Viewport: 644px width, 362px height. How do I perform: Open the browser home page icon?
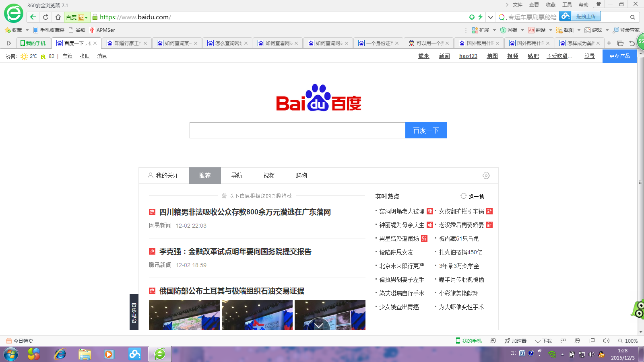tap(58, 17)
